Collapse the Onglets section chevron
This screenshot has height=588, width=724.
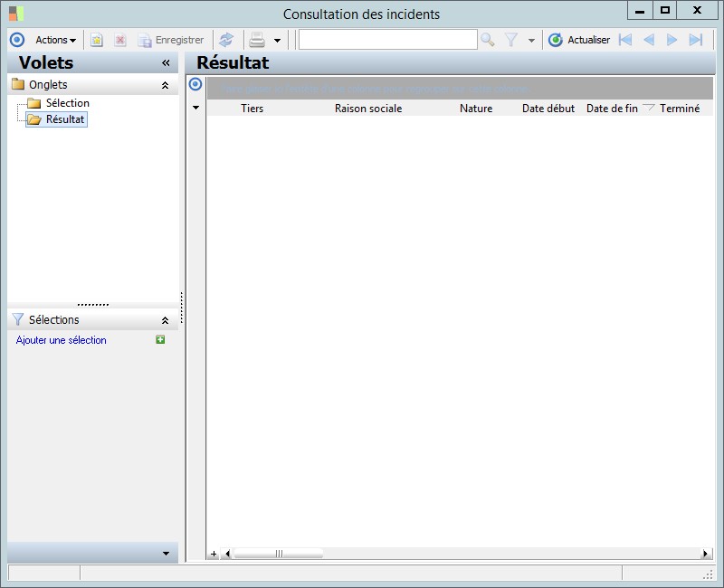click(x=165, y=85)
